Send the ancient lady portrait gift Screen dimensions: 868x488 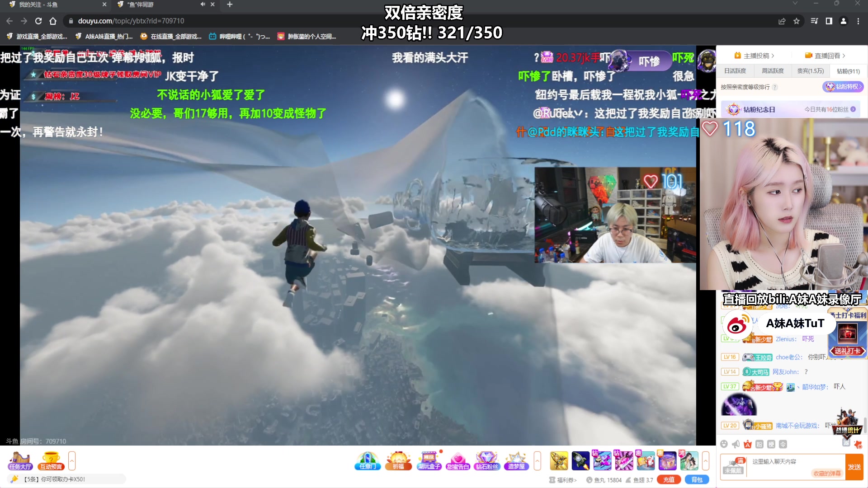click(689, 461)
